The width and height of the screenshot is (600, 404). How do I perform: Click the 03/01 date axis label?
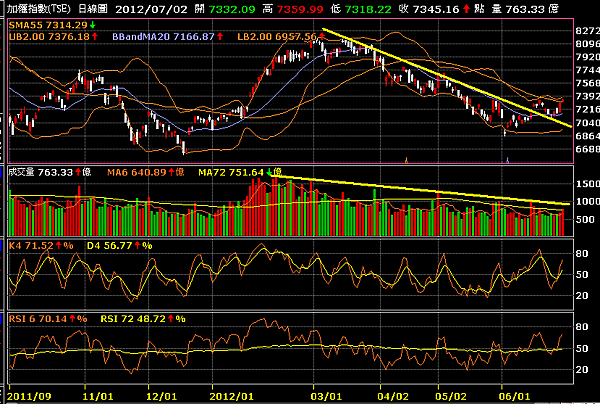(x=326, y=396)
